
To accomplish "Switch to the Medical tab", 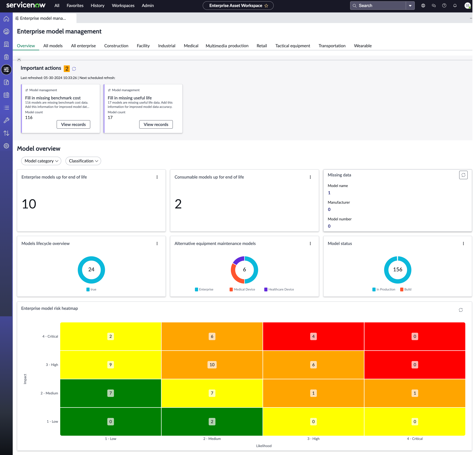I will (x=191, y=46).
